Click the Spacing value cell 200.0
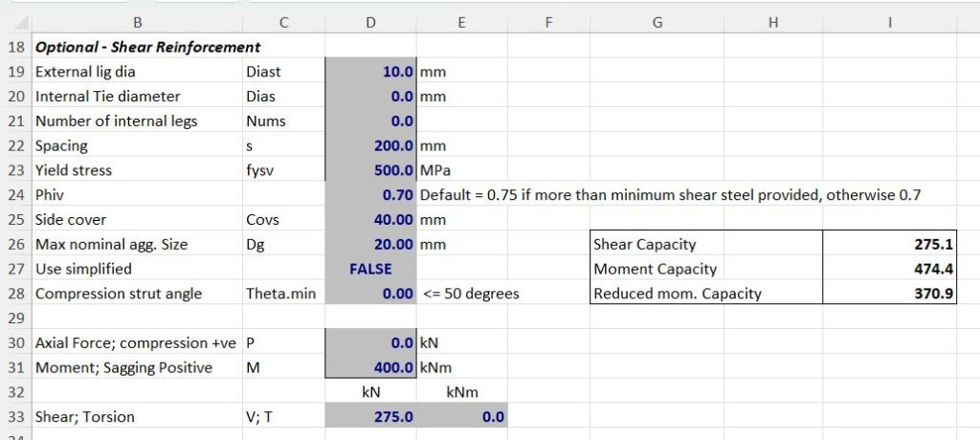This screenshot has width=980, height=440. 370,145
